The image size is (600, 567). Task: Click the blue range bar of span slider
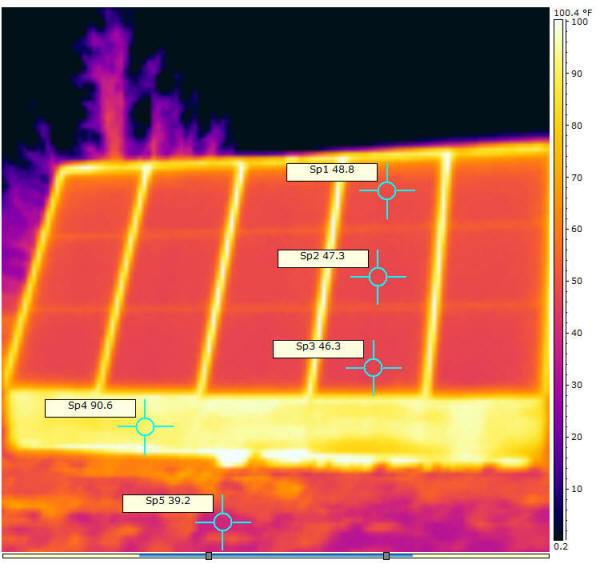[x=276, y=556]
